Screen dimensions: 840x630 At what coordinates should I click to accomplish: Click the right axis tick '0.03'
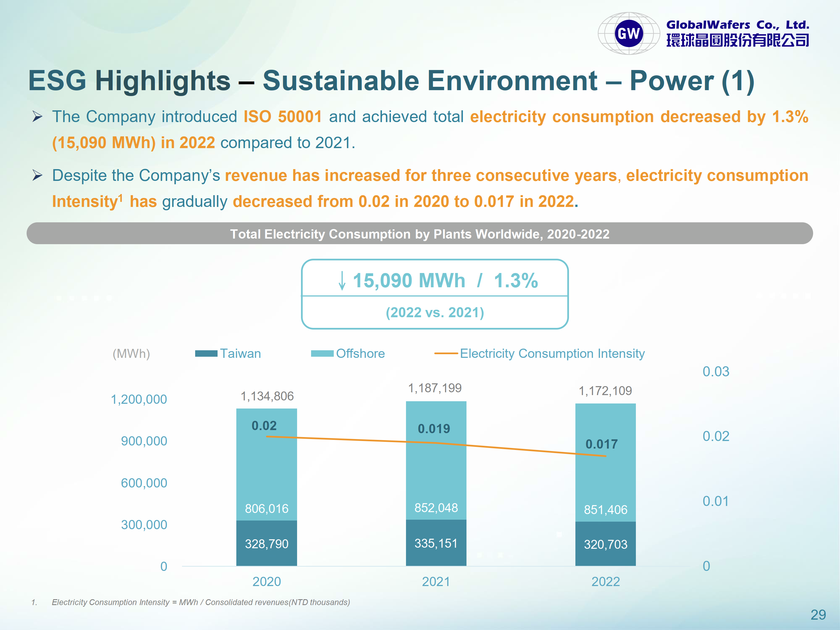point(716,371)
